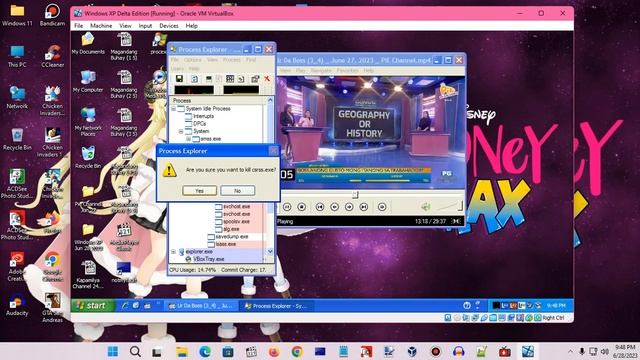Open Microsoft Edge from Windows 11 taskbar
This screenshot has height=360, width=640.
click(205, 351)
